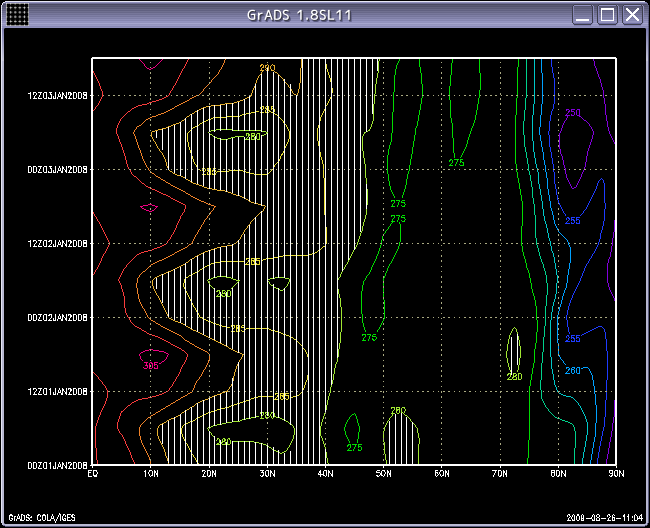
Task: Click the purple 250 contour label
Action: [x=572, y=113]
